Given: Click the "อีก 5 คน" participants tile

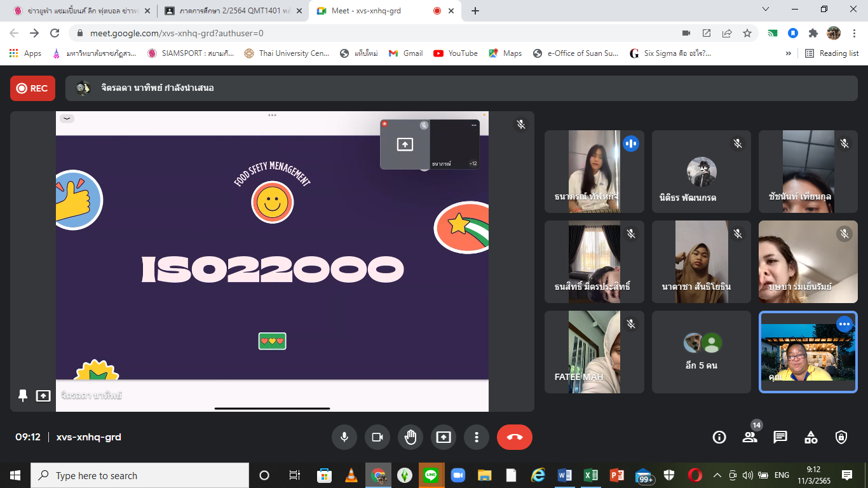Looking at the screenshot, I should click(702, 352).
